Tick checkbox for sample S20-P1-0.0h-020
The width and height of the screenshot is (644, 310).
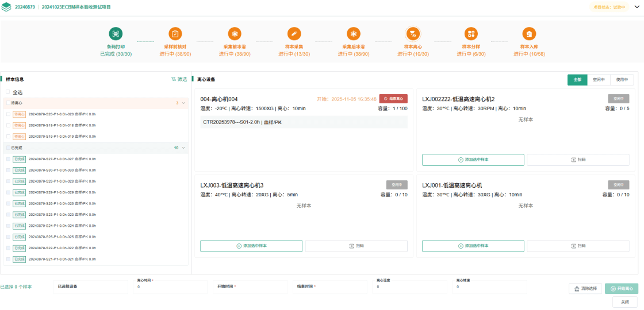click(x=8, y=114)
